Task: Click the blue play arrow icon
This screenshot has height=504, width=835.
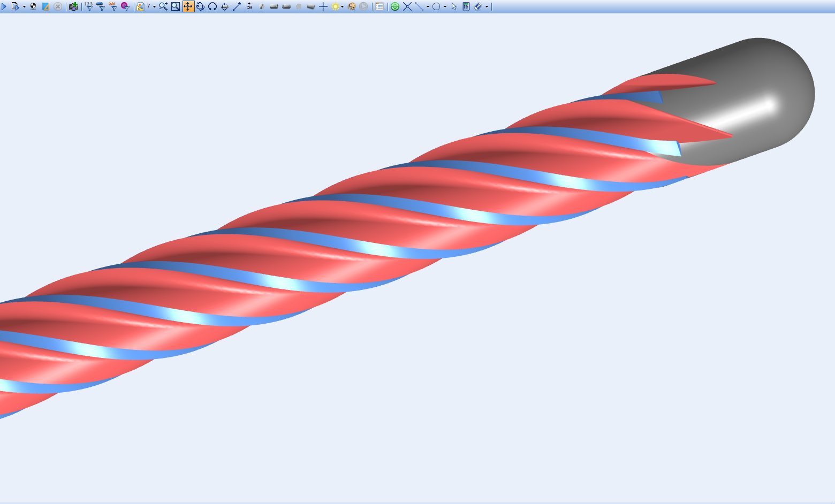Action: pos(4,6)
